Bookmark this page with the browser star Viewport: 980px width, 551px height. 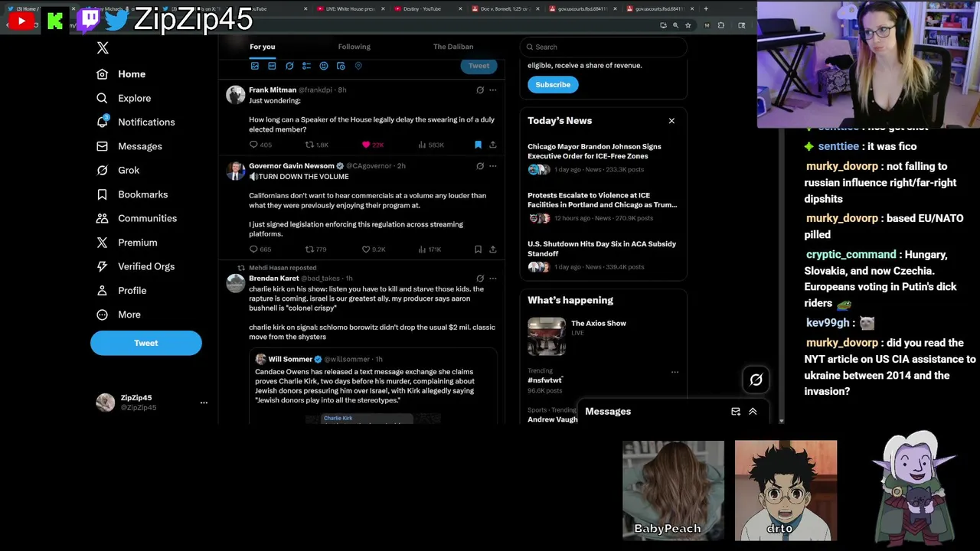(x=688, y=25)
